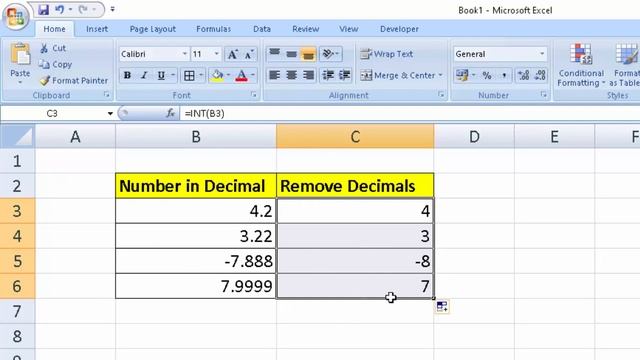Expand the Merge & Center options arrow
This screenshot has height=360, width=640.
(x=441, y=76)
